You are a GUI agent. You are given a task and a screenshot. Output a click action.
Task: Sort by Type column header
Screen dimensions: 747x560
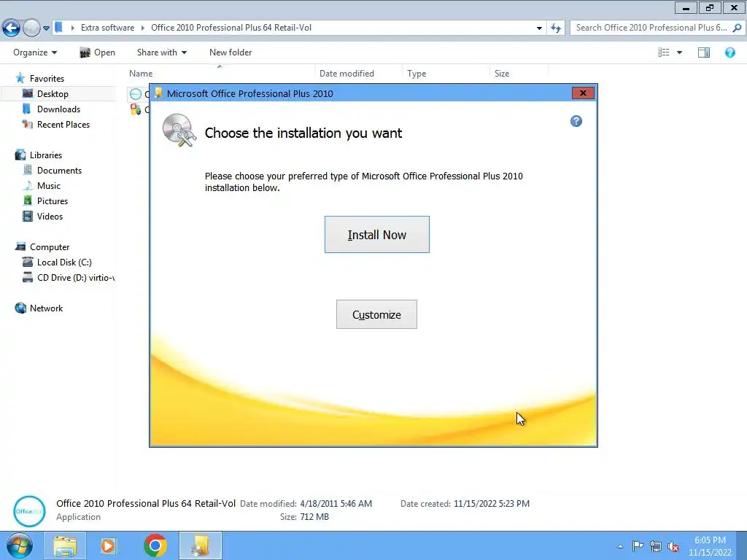[x=417, y=74]
